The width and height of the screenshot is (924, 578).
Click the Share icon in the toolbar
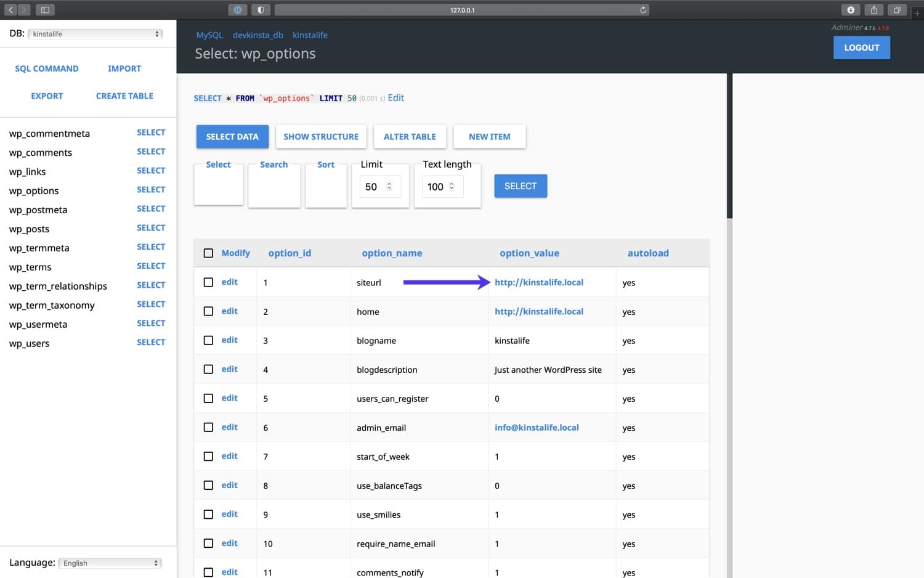pos(873,10)
